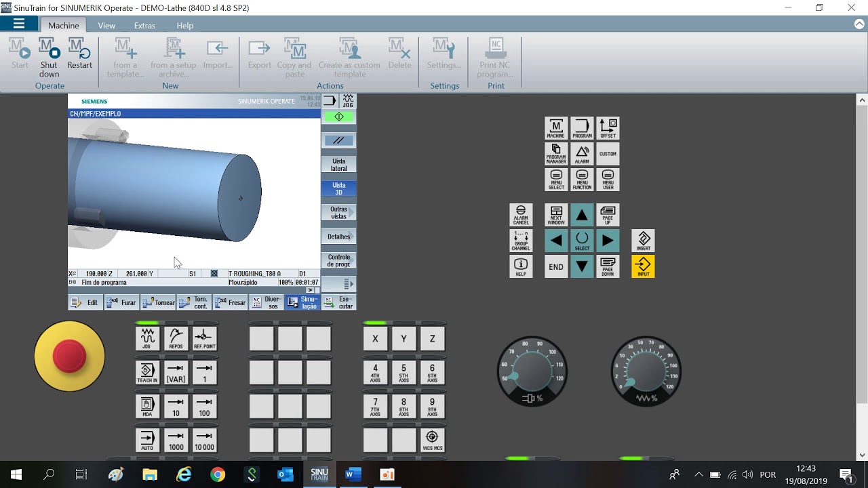The image size is (868, 488).
Task: Click the ALARM CANCEL key
Action: coord(521,215)
